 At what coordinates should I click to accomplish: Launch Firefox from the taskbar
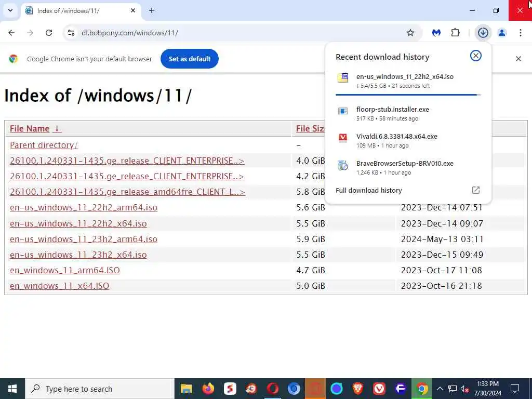pos(208,389)
